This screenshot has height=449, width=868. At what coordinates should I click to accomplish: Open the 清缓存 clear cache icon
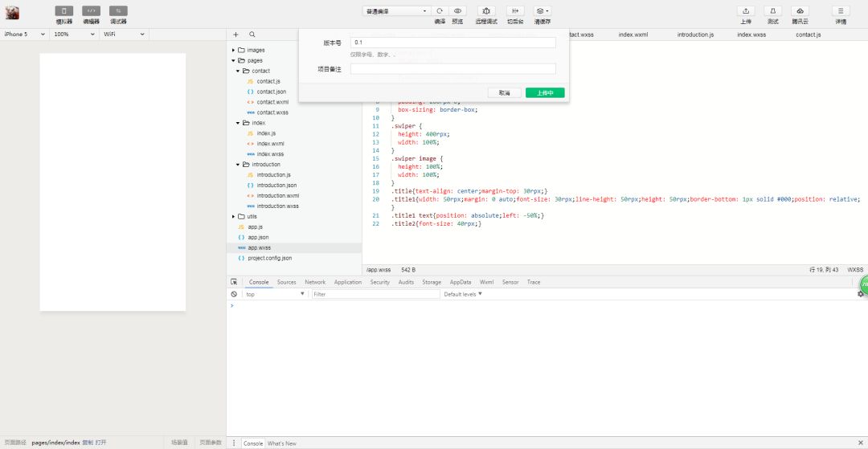click(x=542, y=11)
